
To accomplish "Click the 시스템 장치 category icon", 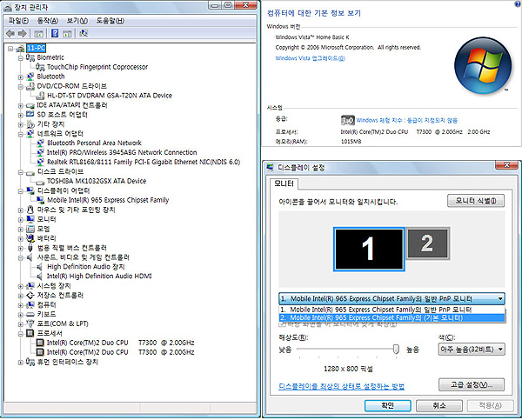I will pyautogui.click(x=30, y=286).
